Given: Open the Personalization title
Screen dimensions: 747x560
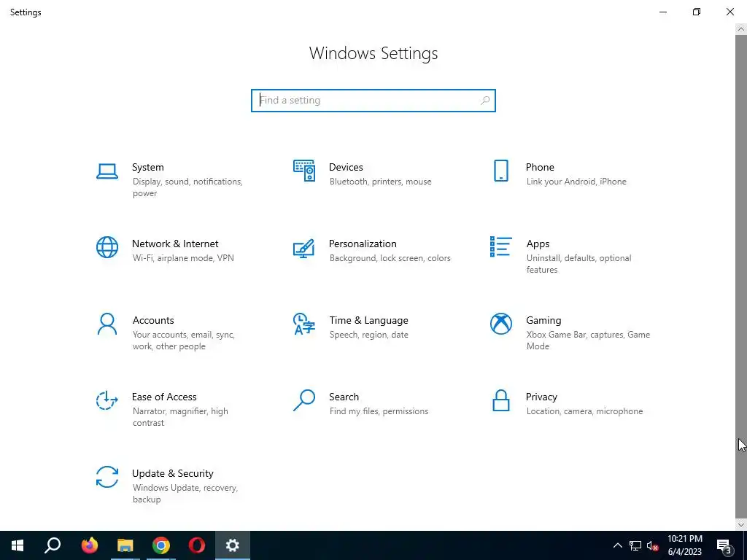Looking at the screenshot, I should point(363,244).
